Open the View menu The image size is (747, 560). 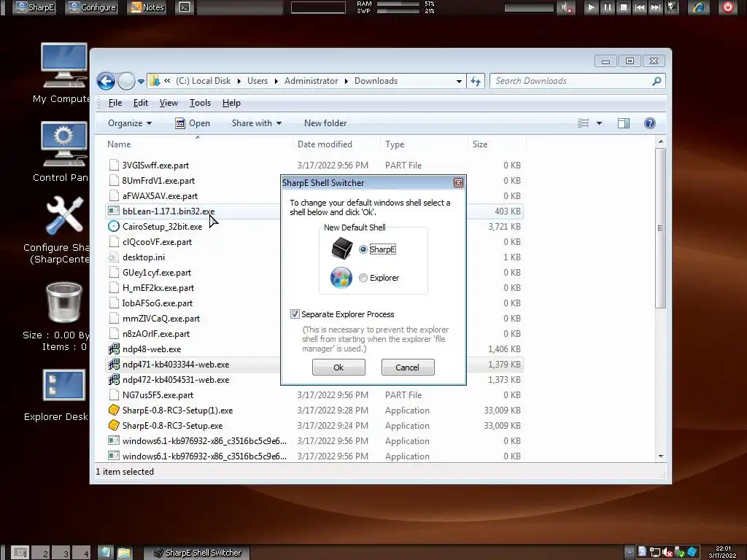point(169,103)
